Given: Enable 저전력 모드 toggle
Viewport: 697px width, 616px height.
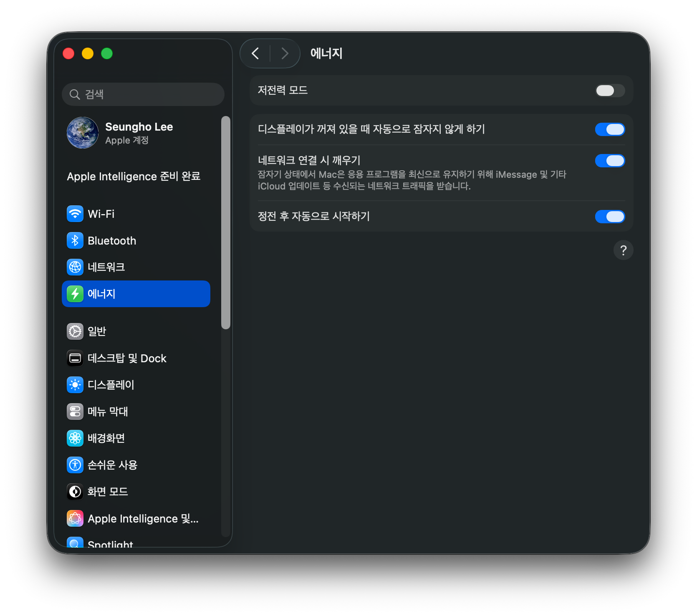Looking at the screenshot, I should (610, 91).
